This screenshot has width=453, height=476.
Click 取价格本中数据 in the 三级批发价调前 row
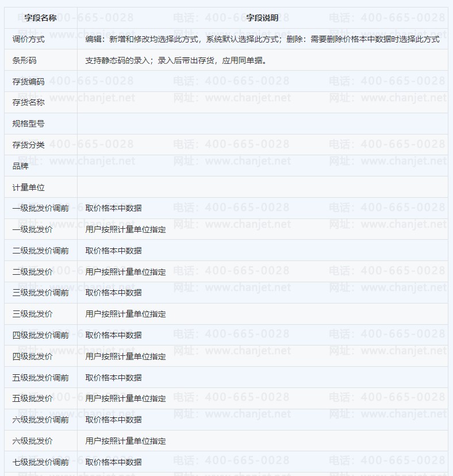pyautogui.click(x=114, y=293)
